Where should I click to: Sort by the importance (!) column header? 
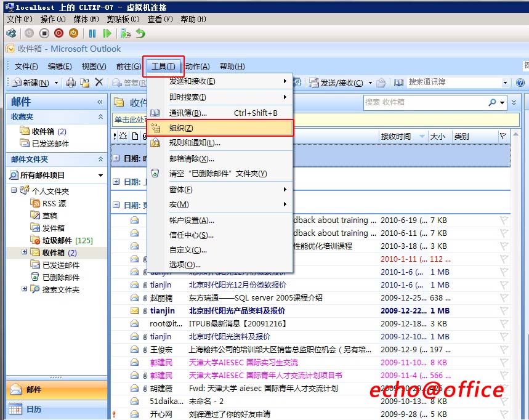click(x=115, y=136)
